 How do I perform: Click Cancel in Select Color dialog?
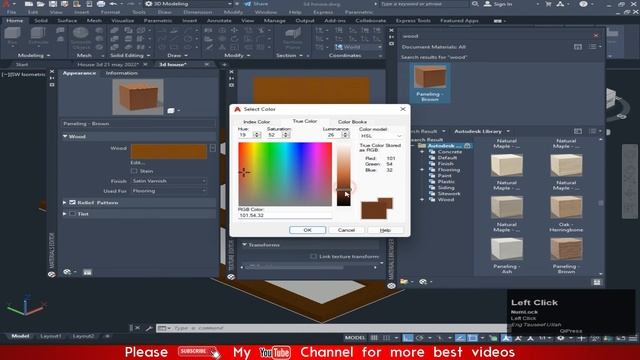click(346, 230)
